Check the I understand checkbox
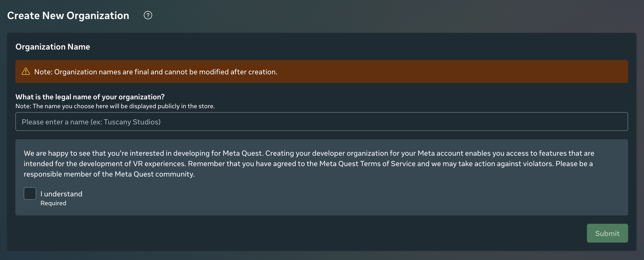This screenshot has height=260, width=644. click(x=30, y=194)
